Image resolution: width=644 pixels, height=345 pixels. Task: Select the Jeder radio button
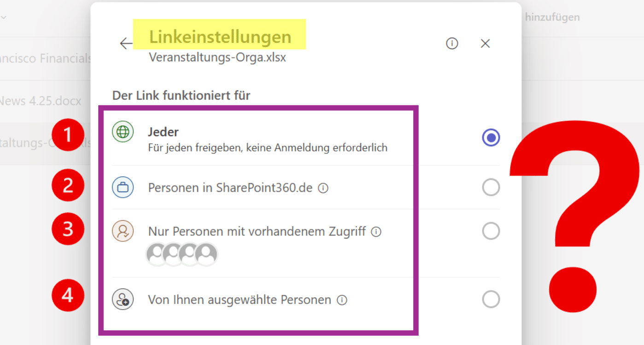pyautogui.click(x=491, y=137)
